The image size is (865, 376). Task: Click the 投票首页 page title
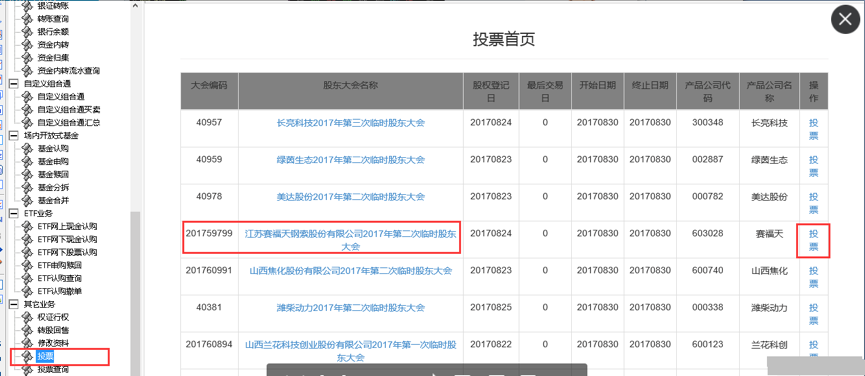(x=504, y=39)
